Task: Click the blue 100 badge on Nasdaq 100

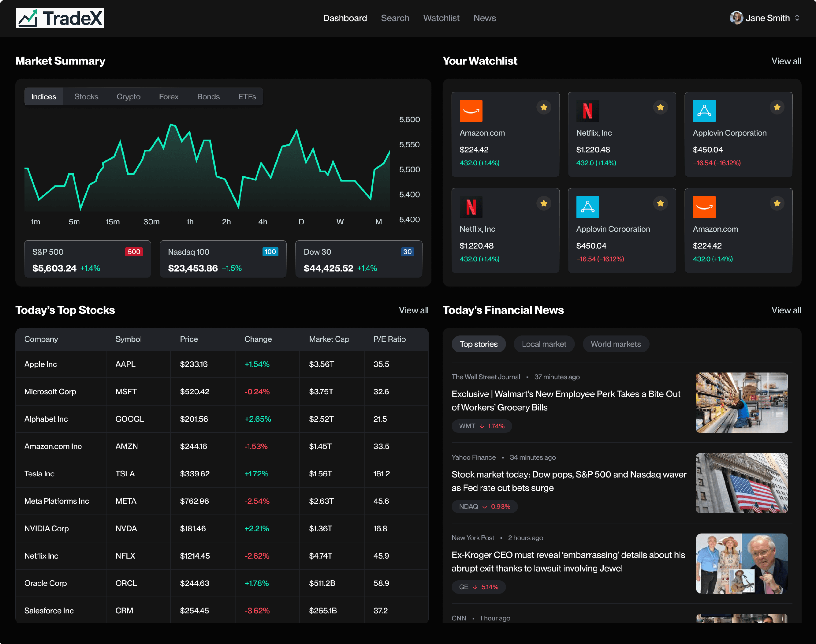Action: 270,252
